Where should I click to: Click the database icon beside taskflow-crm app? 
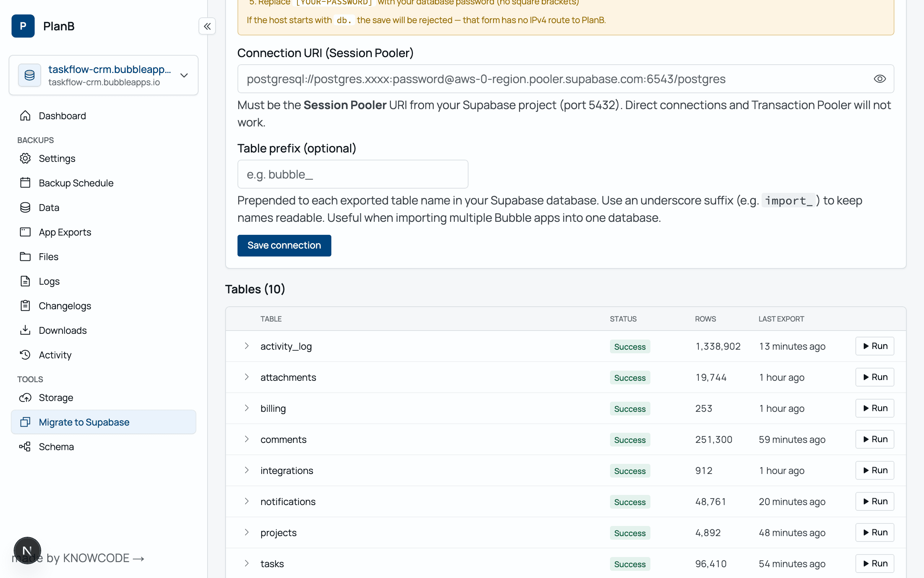29,75
